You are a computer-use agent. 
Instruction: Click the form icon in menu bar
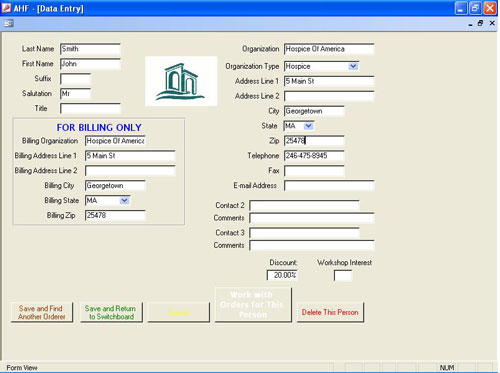point(9,23)
